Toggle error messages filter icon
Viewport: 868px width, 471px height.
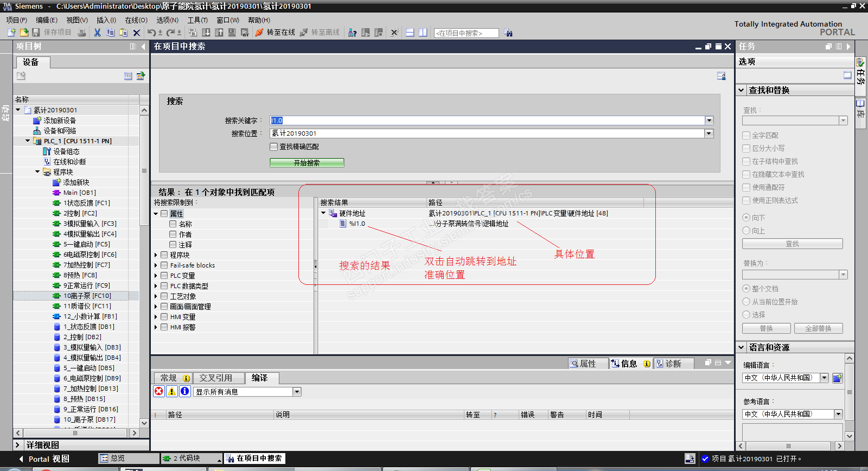(x=159, y=391)
